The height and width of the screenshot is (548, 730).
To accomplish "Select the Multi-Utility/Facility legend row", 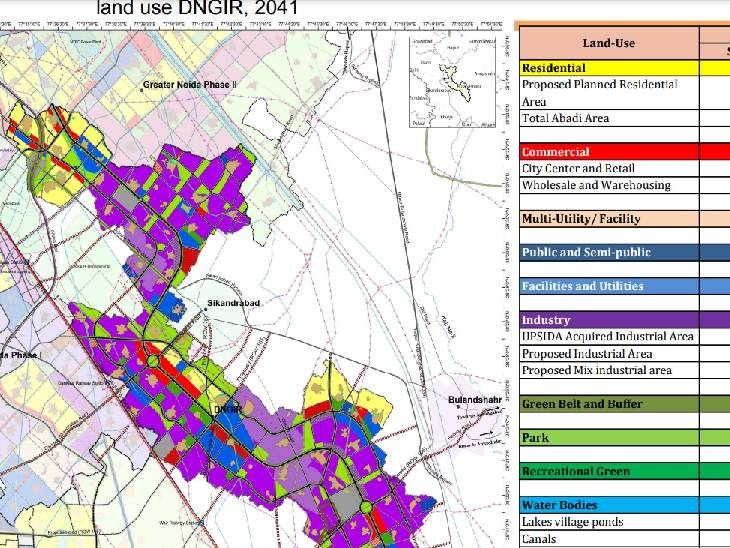I will pyautogui.click(x=608, y=219).
